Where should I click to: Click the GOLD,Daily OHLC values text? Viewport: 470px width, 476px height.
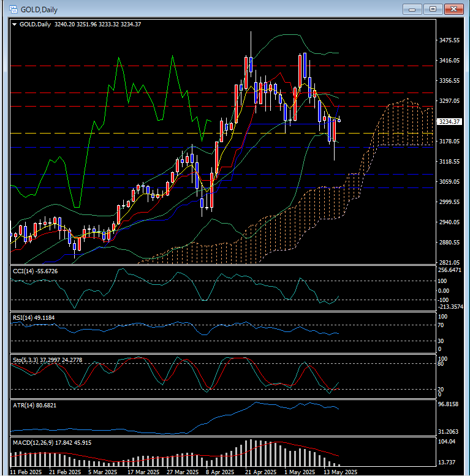(97, 25)
